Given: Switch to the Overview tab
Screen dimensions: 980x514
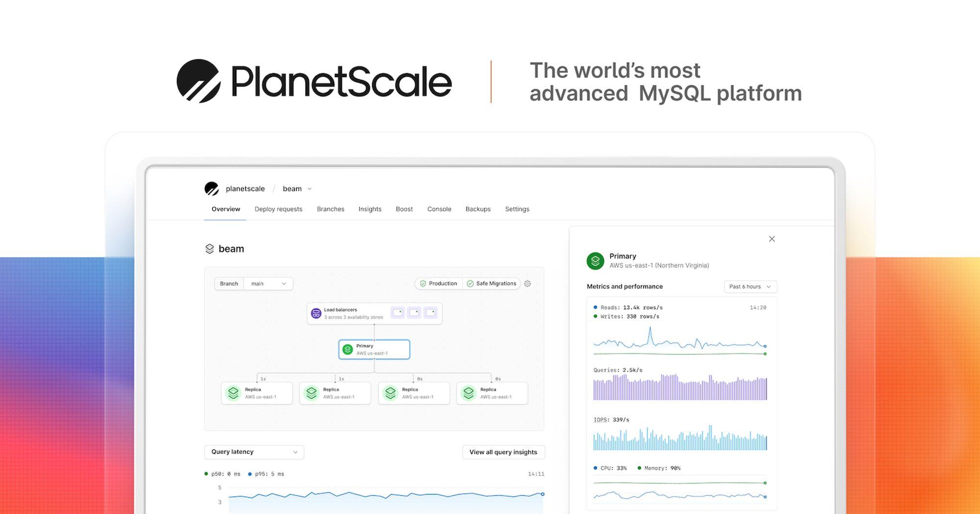Looking at the screenshot, I should pyautogui.click(x=226, y=209).
